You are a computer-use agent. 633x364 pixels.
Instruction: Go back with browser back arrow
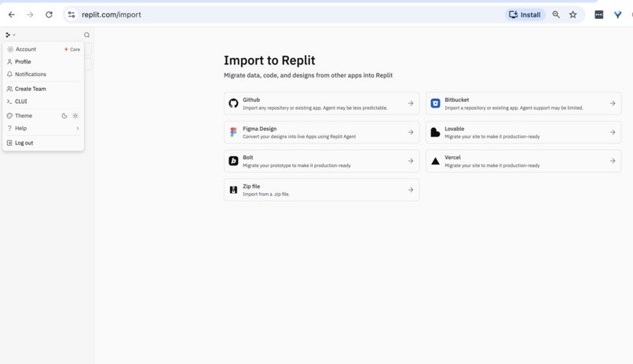(11, 14)
